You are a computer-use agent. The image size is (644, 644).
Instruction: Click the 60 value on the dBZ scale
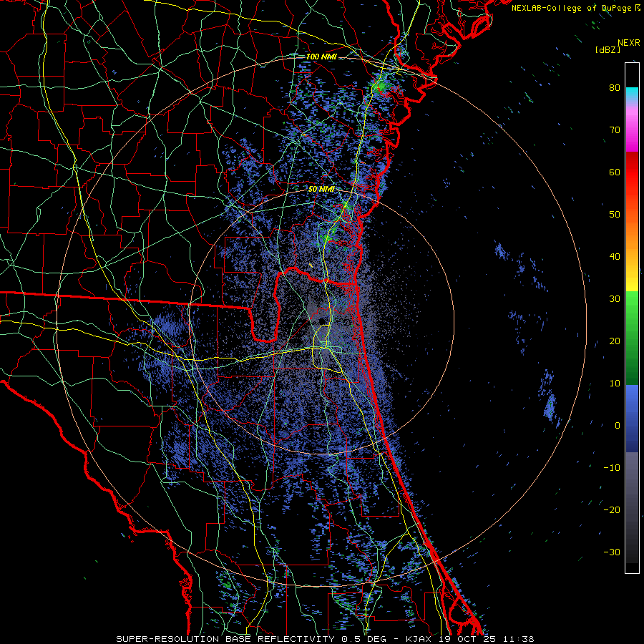(615, 172)
